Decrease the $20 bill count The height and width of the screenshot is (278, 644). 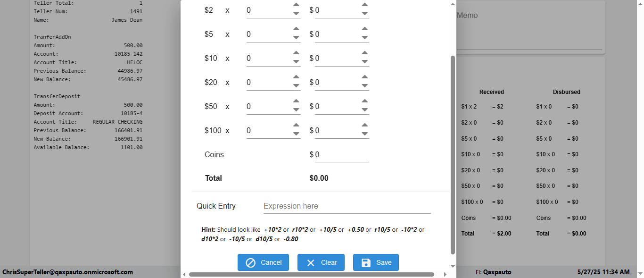[x=296, y=86]
